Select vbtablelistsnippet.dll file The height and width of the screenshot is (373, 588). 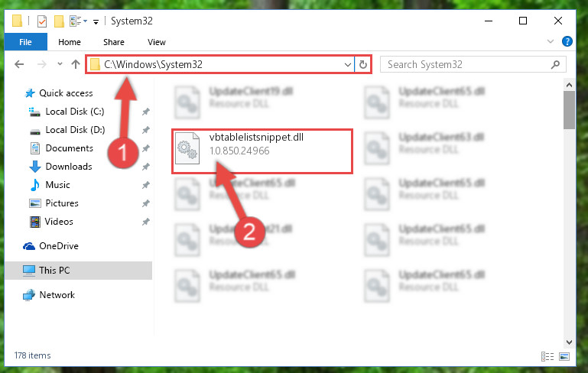click(262, 151)
